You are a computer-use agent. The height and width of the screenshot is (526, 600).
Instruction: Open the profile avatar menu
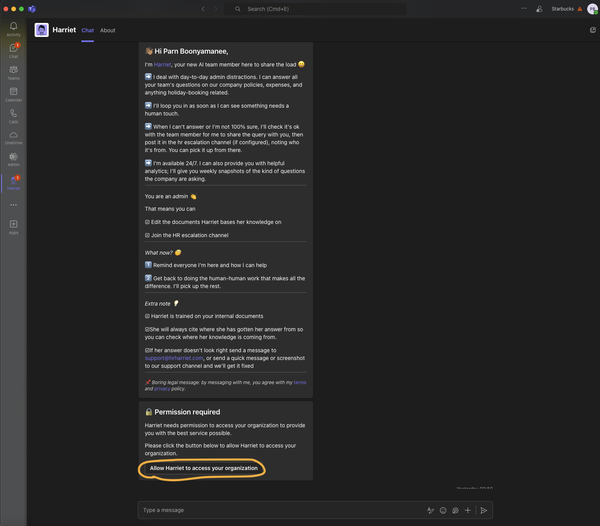tap(593, 9)
